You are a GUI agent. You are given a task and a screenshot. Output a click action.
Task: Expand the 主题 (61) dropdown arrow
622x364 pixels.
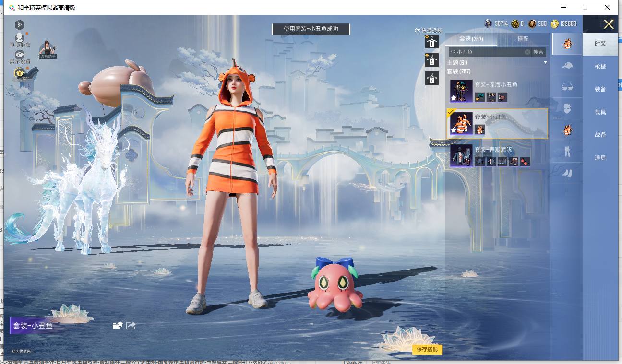coord(545,63)
